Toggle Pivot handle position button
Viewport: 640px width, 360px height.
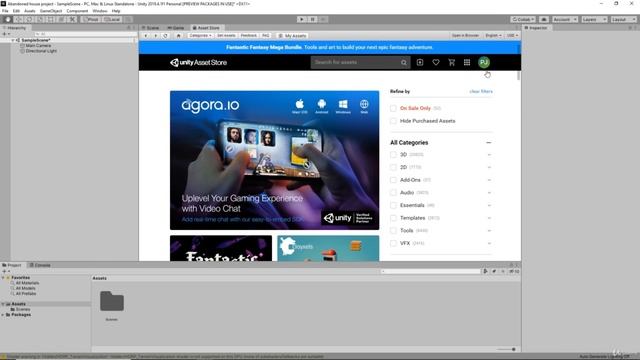pyautogui.click(x=91, y=19)
